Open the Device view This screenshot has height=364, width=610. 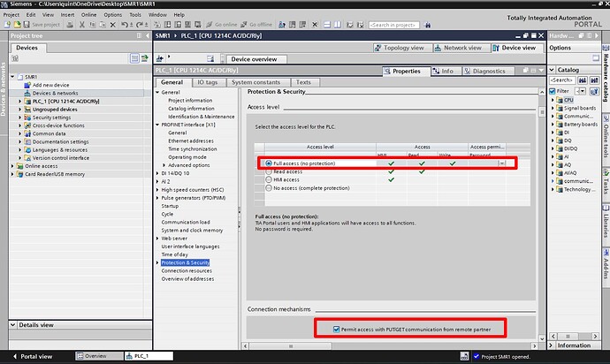coord(515,48)
